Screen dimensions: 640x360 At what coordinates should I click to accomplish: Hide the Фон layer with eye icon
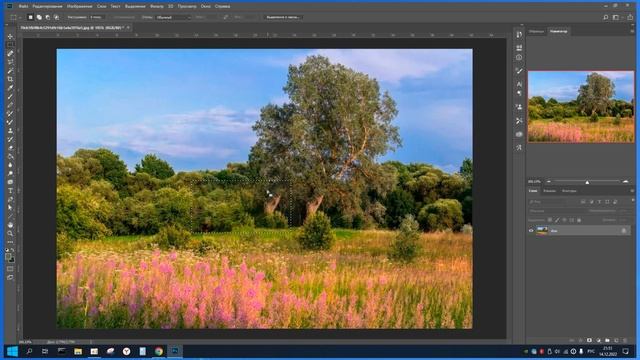pos(531,231)
